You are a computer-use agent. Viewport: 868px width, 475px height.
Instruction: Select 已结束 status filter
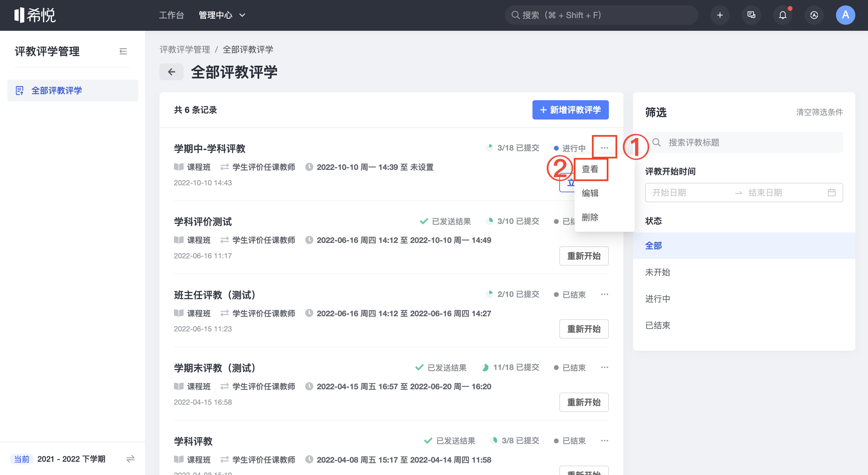coord(744,326)
